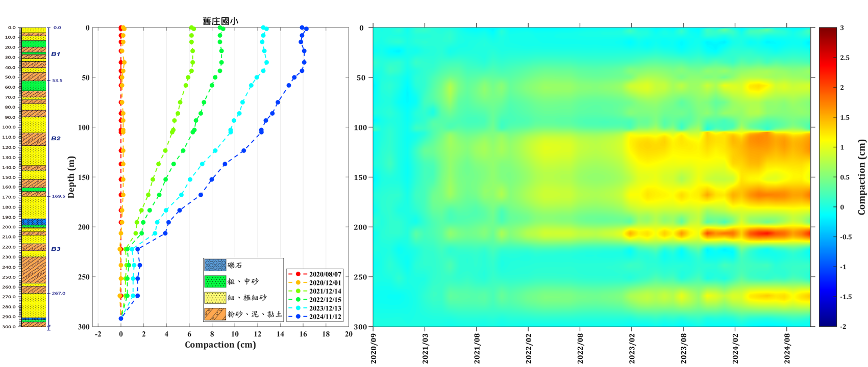868x367 pixels.
Task: Click the B3 layer label on stratigraphic column
Action: click(56, 249)
